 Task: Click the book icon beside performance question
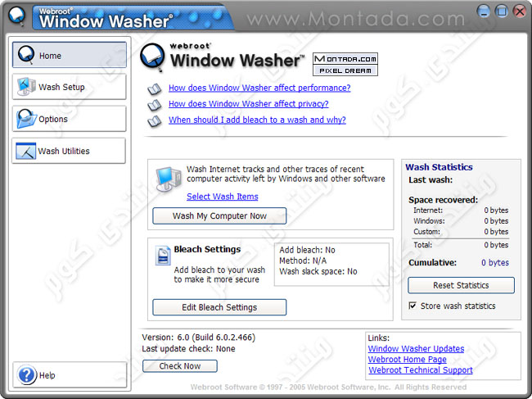[154, 88]
